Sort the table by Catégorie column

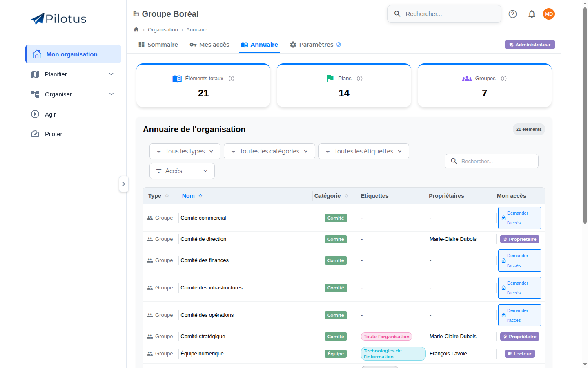tap(331, 196)
